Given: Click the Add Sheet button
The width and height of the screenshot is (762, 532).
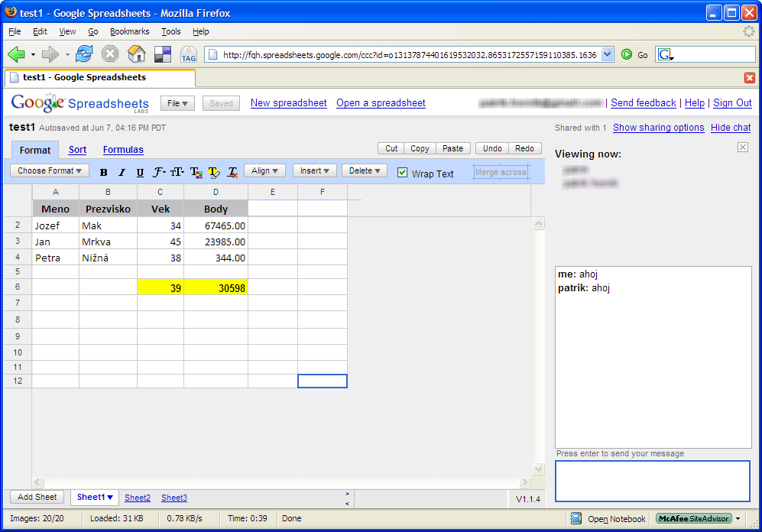Looking at the screenshot, I should pos(37,497).
